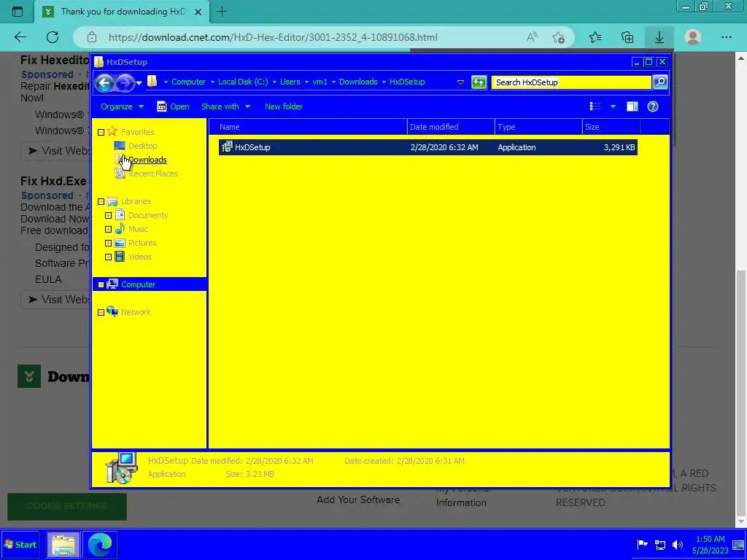Screen dimensions: 747x560
Task: Select Network in navigation pane
Action: (135, 312)
